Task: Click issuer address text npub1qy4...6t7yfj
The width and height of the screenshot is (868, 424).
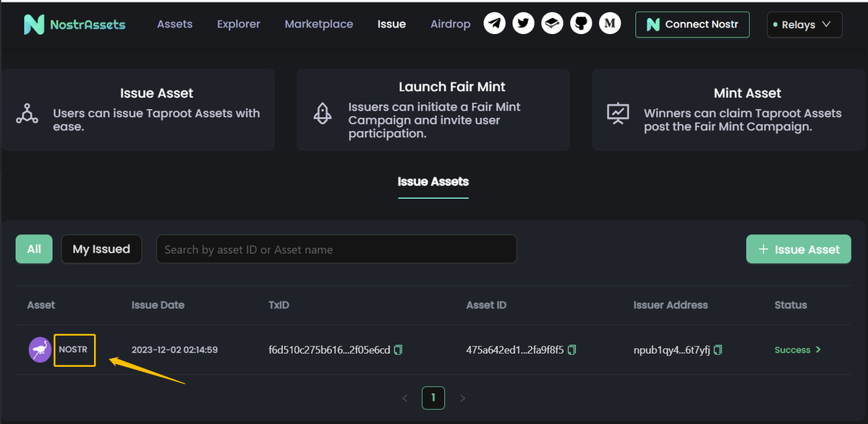Action: 672,350
